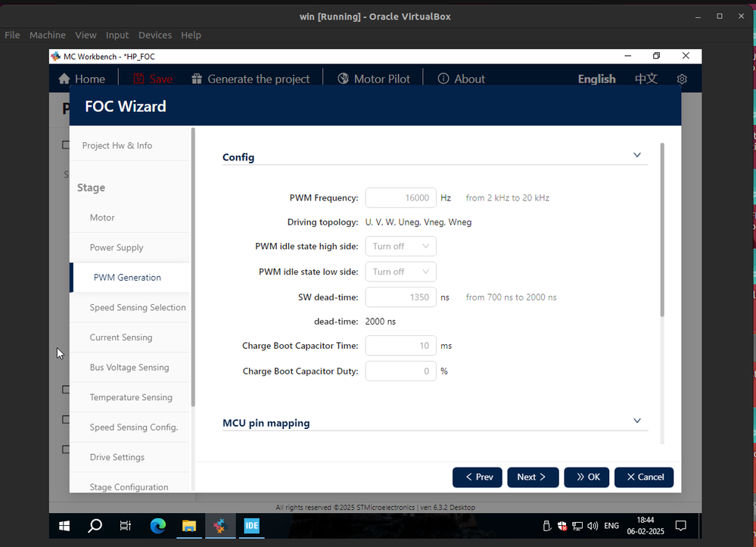Click the volume tray icon
756x547 pixels.
(593, 526)
